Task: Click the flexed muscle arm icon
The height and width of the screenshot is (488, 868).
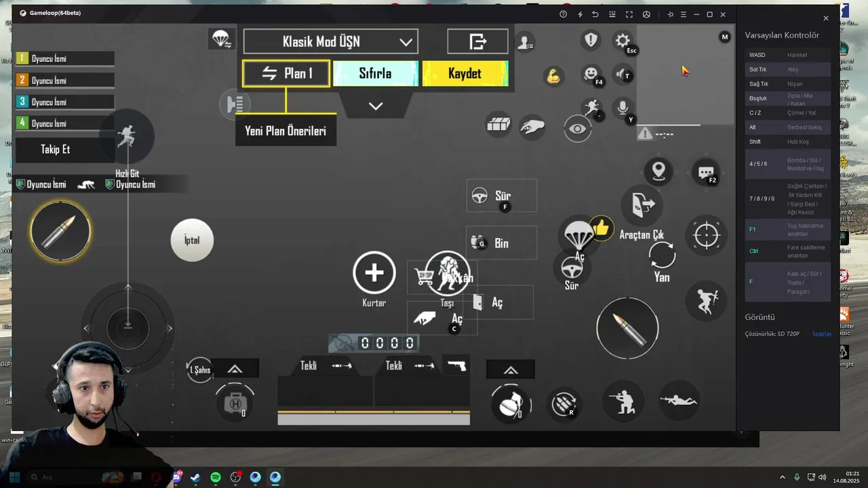Action: pyautogui.click(x=553, y=76)
